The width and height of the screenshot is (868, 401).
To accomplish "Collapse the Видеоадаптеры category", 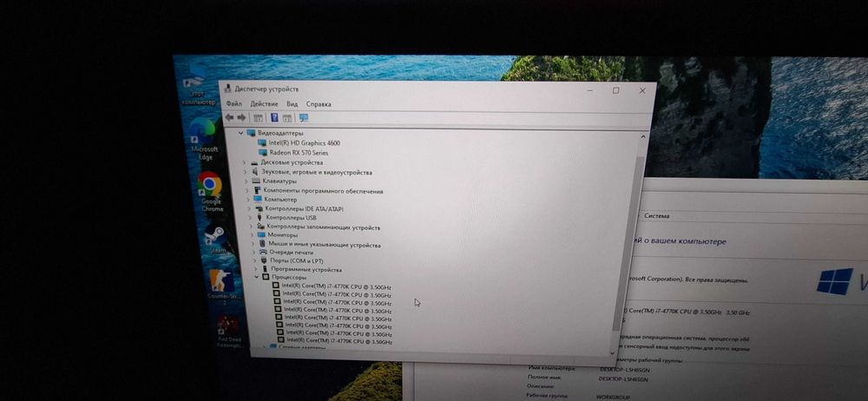I will pyautogui.click(x=240, y=134).
